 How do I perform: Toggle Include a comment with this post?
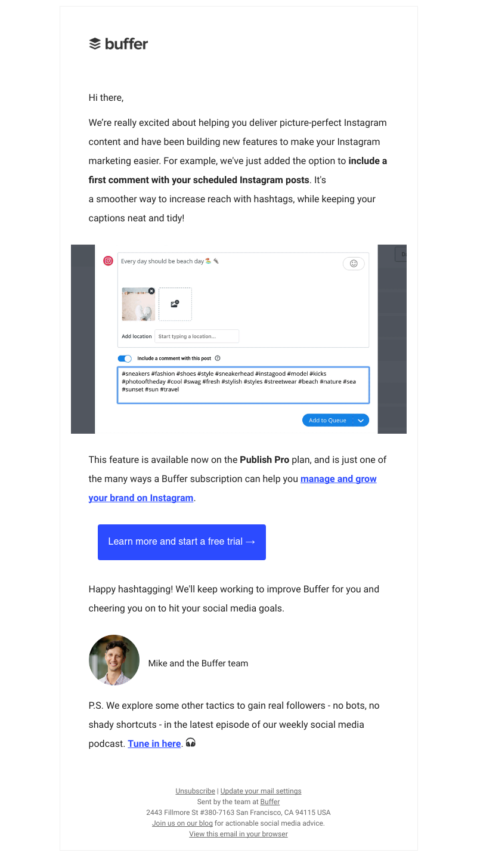[x=125, y=359]
